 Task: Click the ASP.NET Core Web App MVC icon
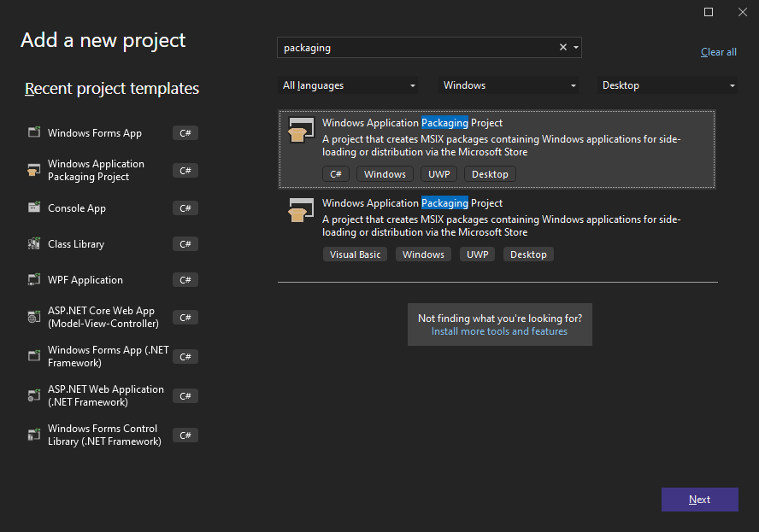[x=34, y=318]
